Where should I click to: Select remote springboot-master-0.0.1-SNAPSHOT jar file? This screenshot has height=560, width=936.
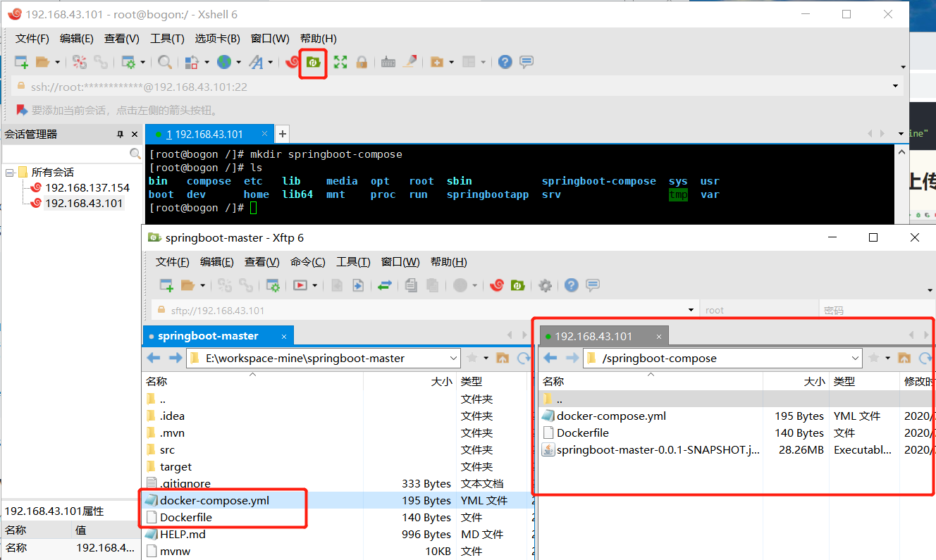[x=658, y=450]
